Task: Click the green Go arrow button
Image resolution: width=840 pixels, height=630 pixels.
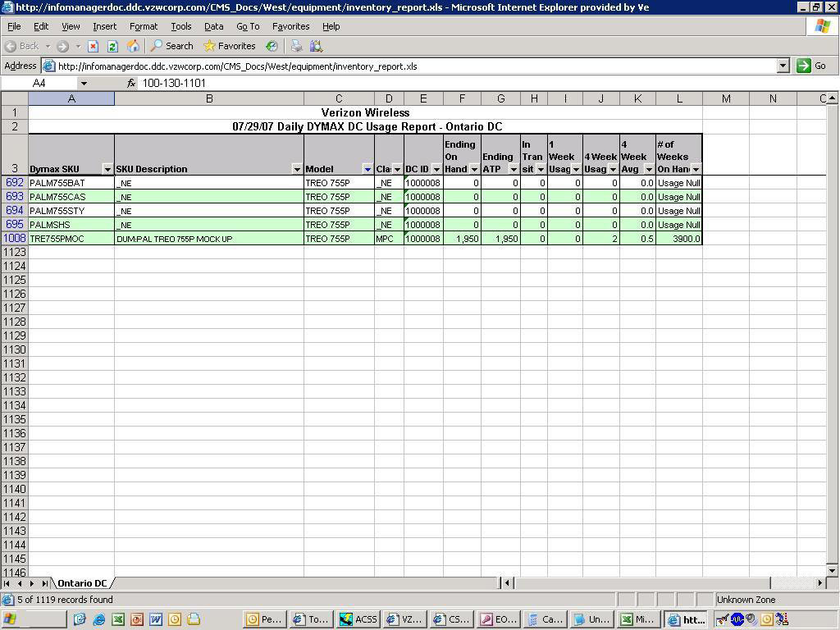Action: [803, 66]
